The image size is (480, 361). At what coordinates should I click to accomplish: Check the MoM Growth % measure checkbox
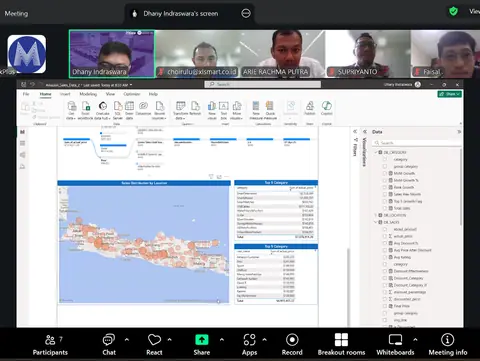click(385, 180)
